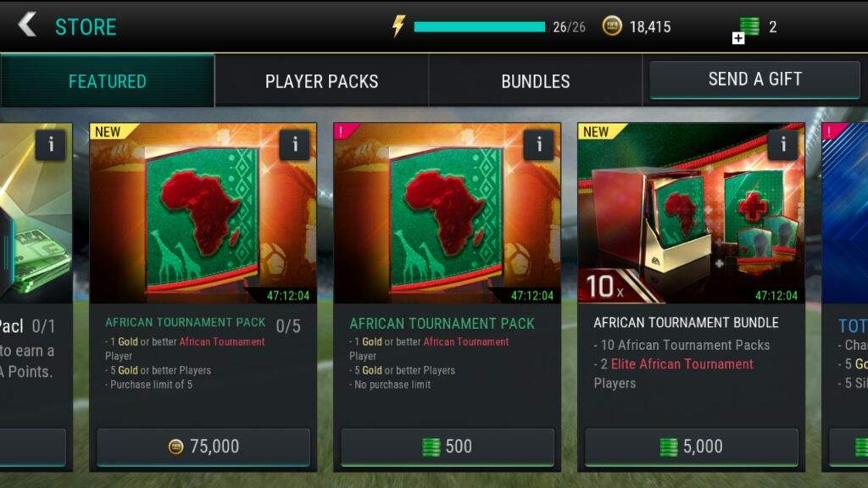Open info for 75,000 coin African Tournament Pack
The width and height of the screenshot is (868, 488).
pyautogui.click(x=294, y=145)
